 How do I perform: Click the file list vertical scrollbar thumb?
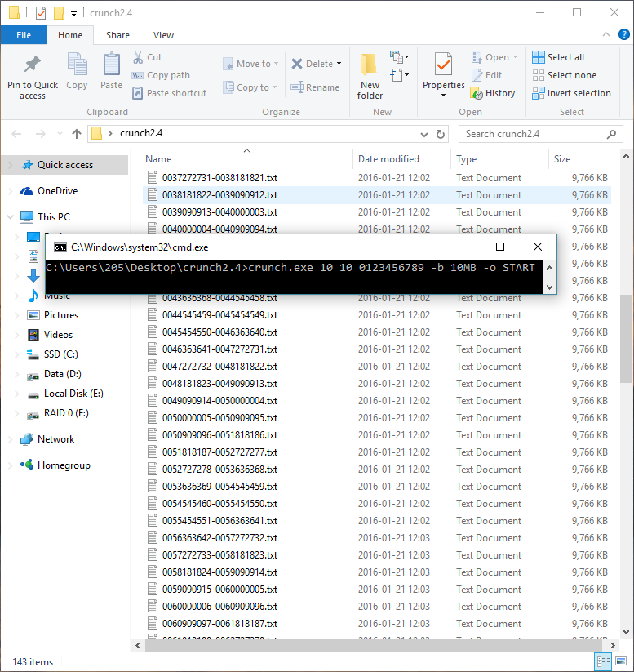(625, 339)
